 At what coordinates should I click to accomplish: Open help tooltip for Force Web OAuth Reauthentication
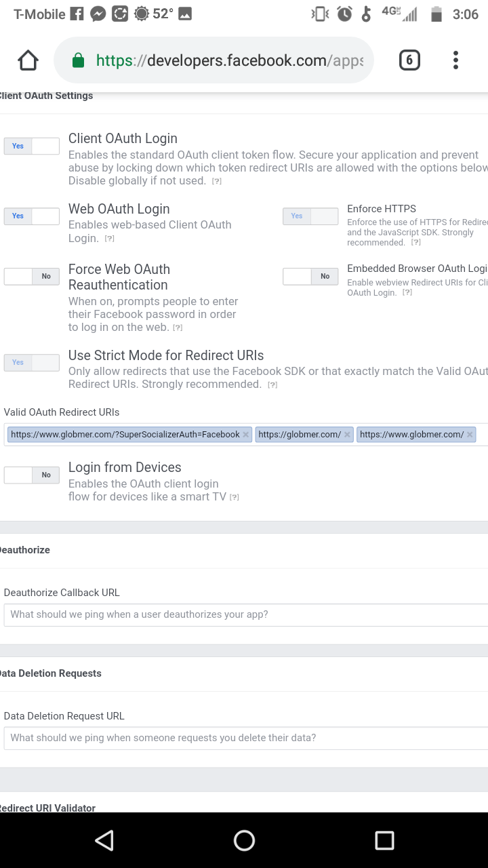point(178,328)
